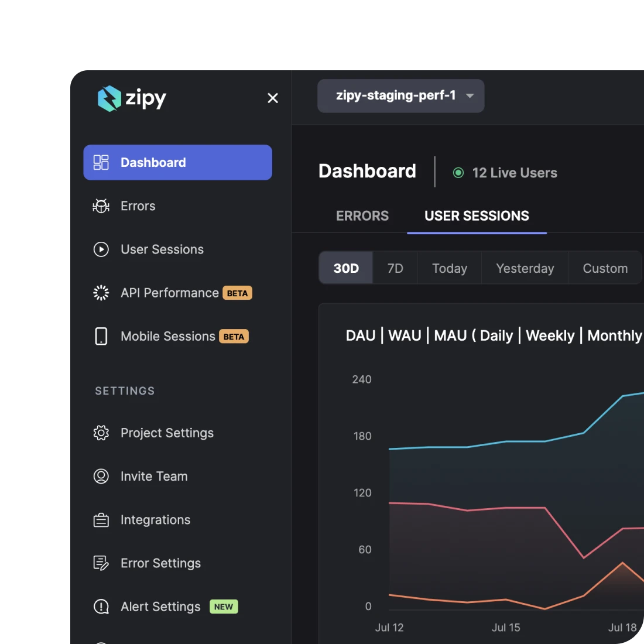644x644 pixels.
Task: Switch to the USER SESSIONS tab
Action: [477, 216]
